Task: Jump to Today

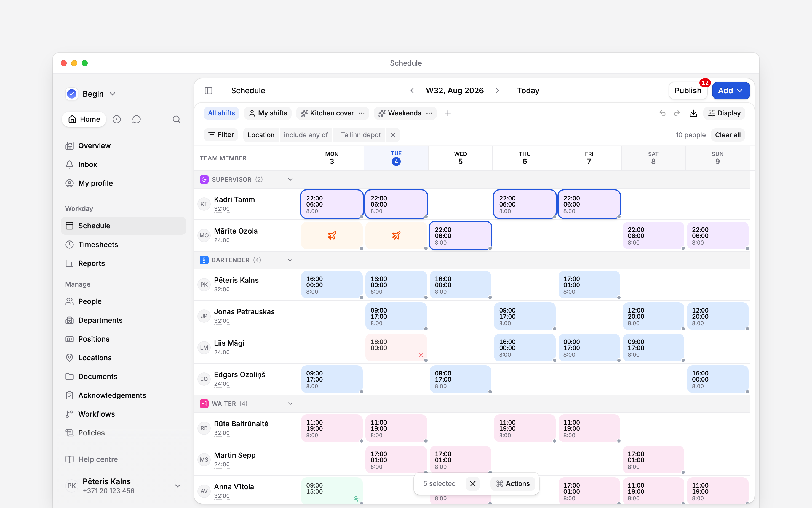Action: 528,90
